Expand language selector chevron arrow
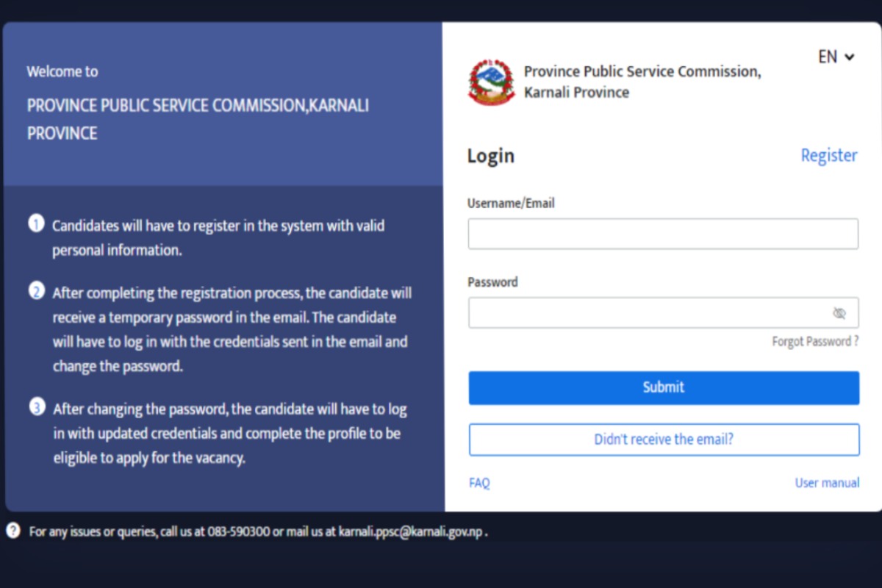 tap(850, 57)
